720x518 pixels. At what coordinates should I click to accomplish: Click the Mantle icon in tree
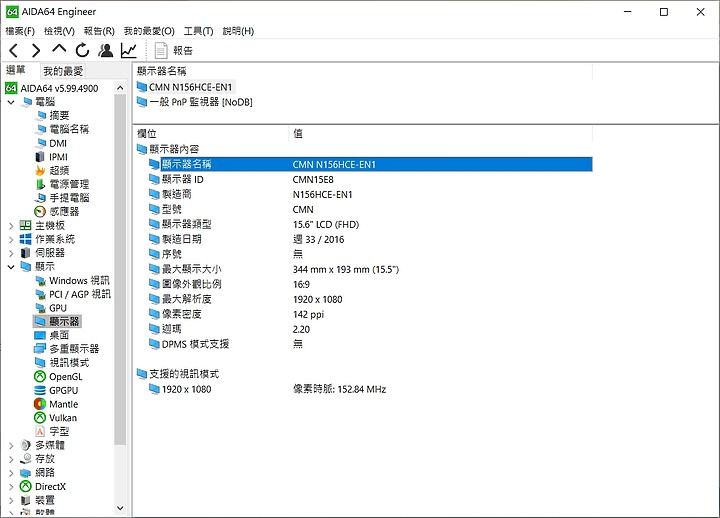tap(40, 404)
